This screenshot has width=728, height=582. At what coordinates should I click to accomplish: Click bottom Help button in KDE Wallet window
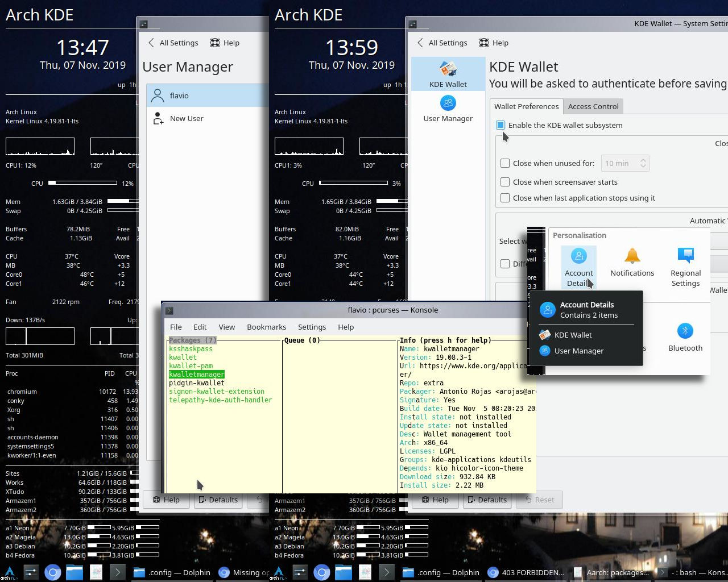click(435, 500)
